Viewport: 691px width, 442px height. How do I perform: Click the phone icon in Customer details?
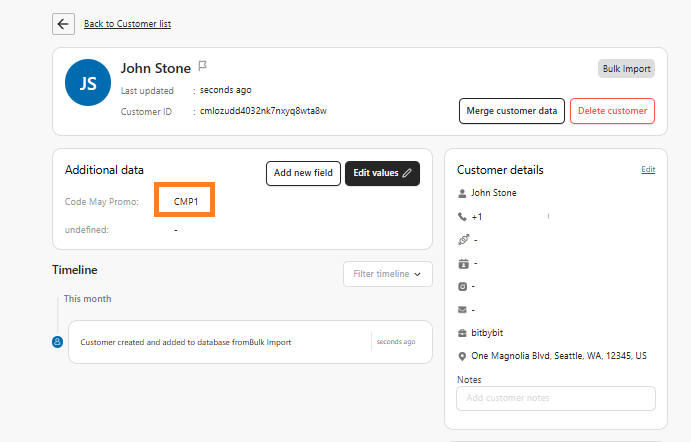click(462, 216)
